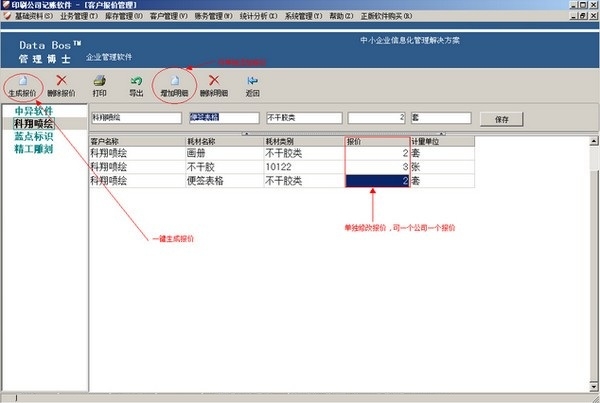The width and height of the screenshot is (600, 403).
Task: Select the 不干胶 material name cell
Action: [x=225, y=167]
